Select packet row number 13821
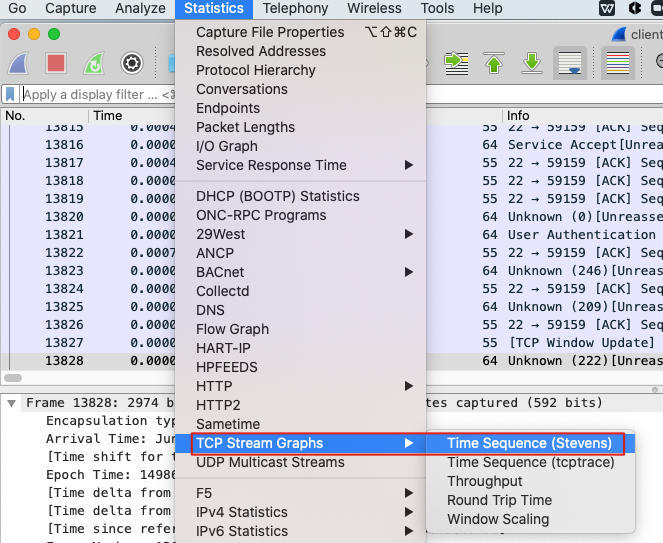 click(64, 235)
